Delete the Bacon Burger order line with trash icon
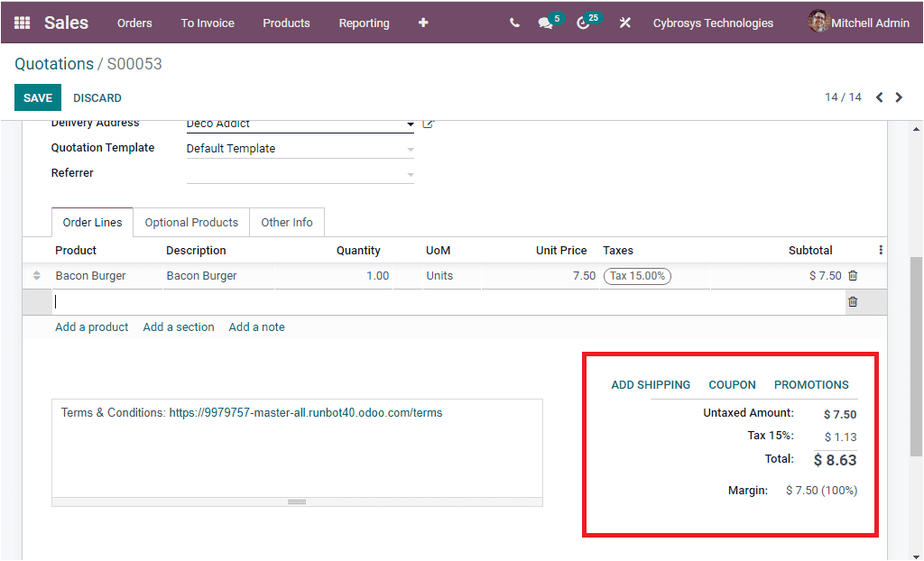Screen dimensions: 924x561 pos(853,275)
